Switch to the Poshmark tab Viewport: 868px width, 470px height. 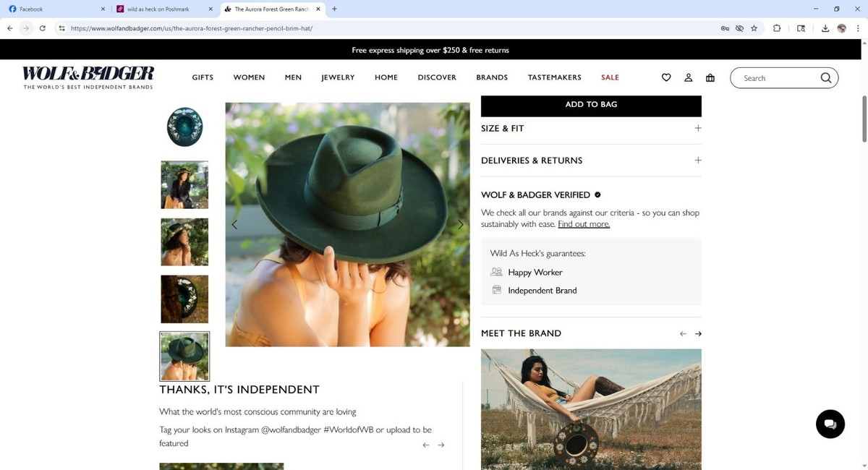(165, 9)
